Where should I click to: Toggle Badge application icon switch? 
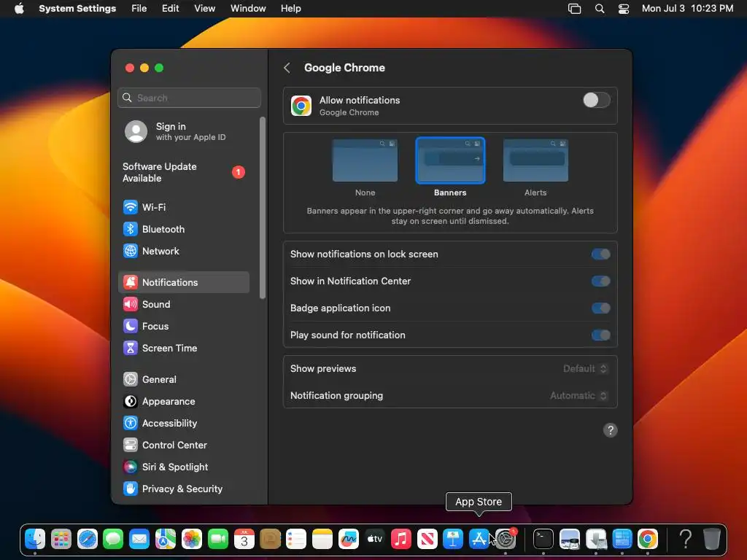601,308
